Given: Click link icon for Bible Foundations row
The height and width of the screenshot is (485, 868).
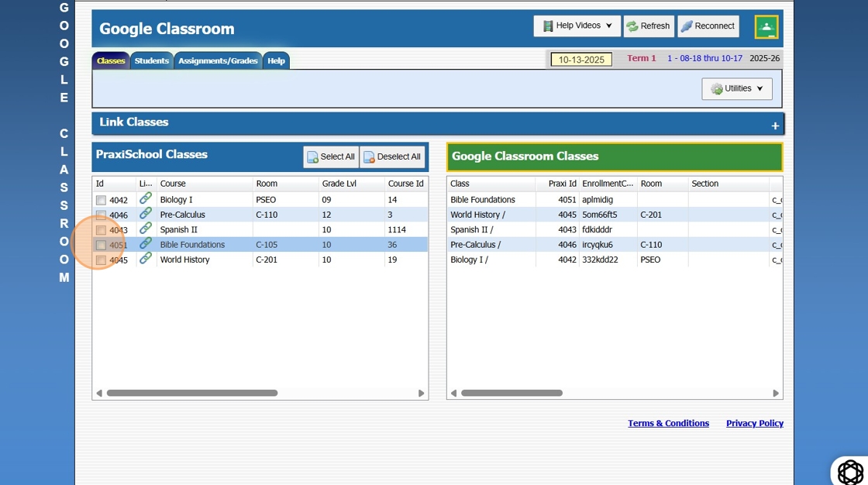Looking at the screenshot, I should pos(146,243).
